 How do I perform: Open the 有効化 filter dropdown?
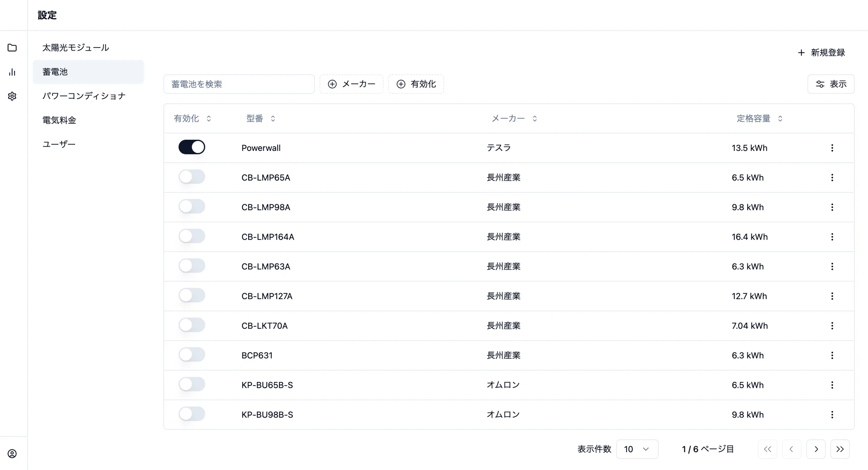coord(416,84)
